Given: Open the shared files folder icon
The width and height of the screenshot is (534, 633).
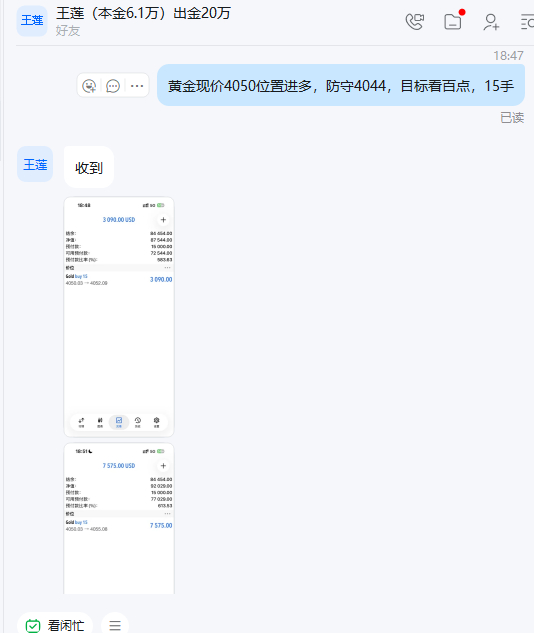Looking at the screenshot, I should tap(453, 22).
